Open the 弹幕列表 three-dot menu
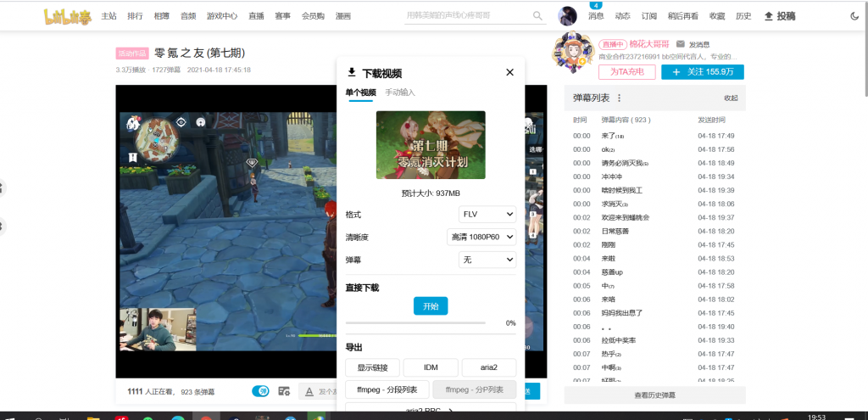 [619, 98]
